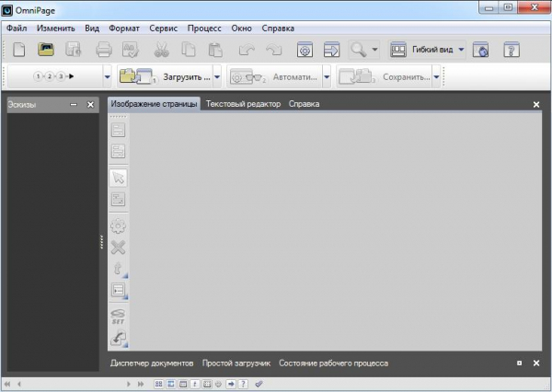Screen dimensions: 552x392
Task: Create a new document with the blank page icon
Action: [x=18, y=50]
